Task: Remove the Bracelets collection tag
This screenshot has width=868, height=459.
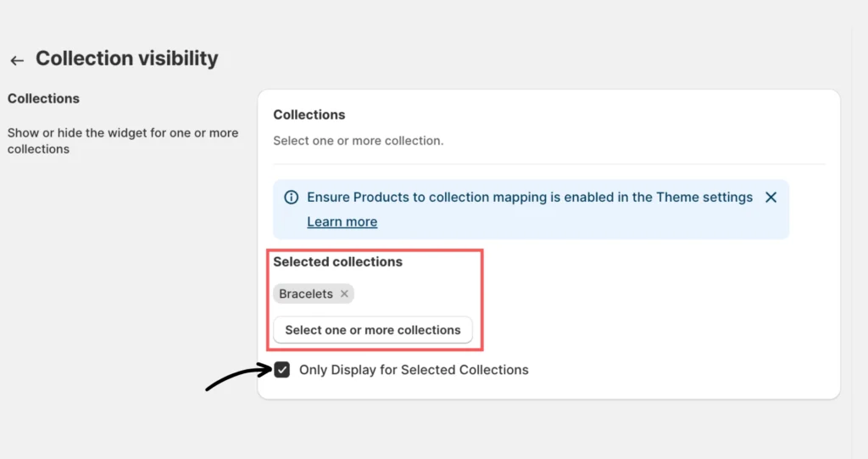Action: [x=344, y=294]
